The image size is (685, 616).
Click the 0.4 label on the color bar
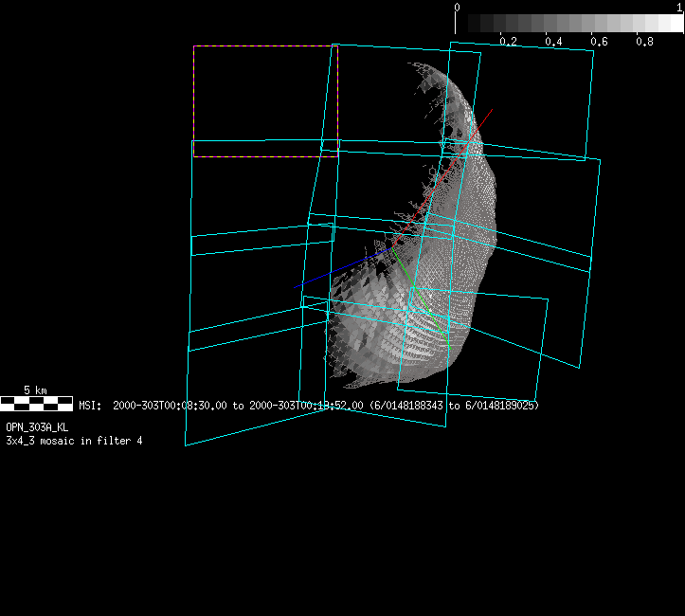553,42
